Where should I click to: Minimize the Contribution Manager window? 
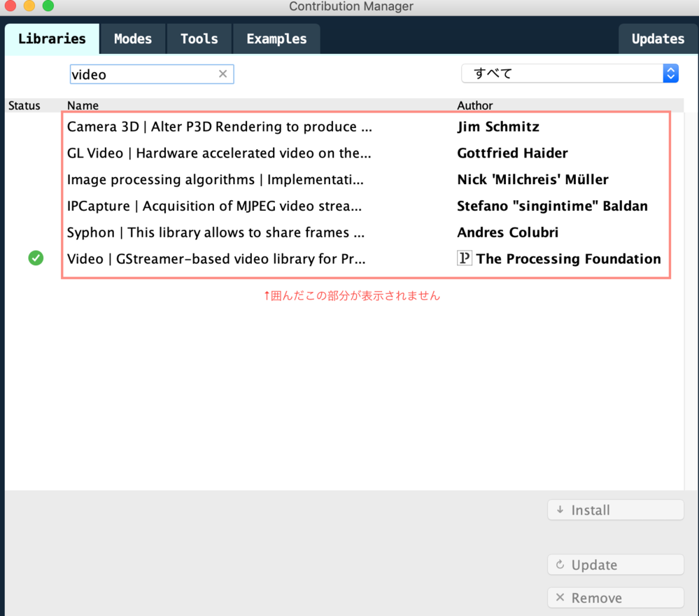29,6
